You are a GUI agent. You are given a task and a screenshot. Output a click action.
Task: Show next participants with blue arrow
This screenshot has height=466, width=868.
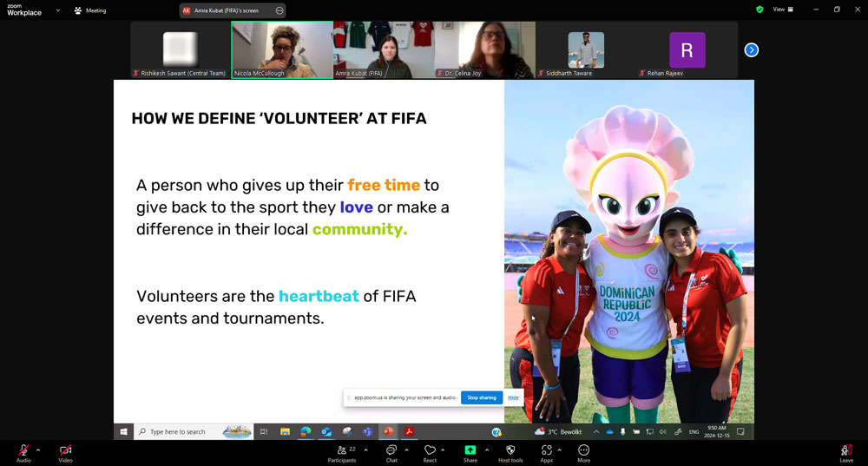(752, 50)
